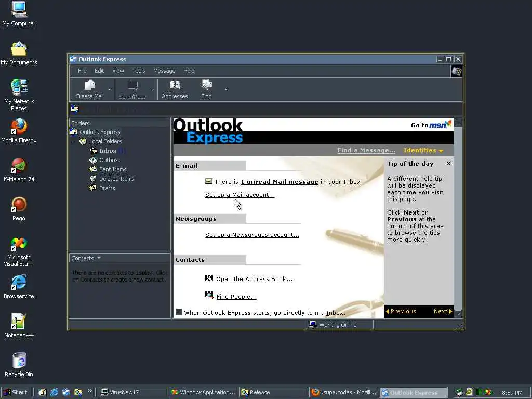This screenshot has width=532, height=399.
Task: Switch to WindowsApplication taskbar window
Action: (x=203, y=392)
